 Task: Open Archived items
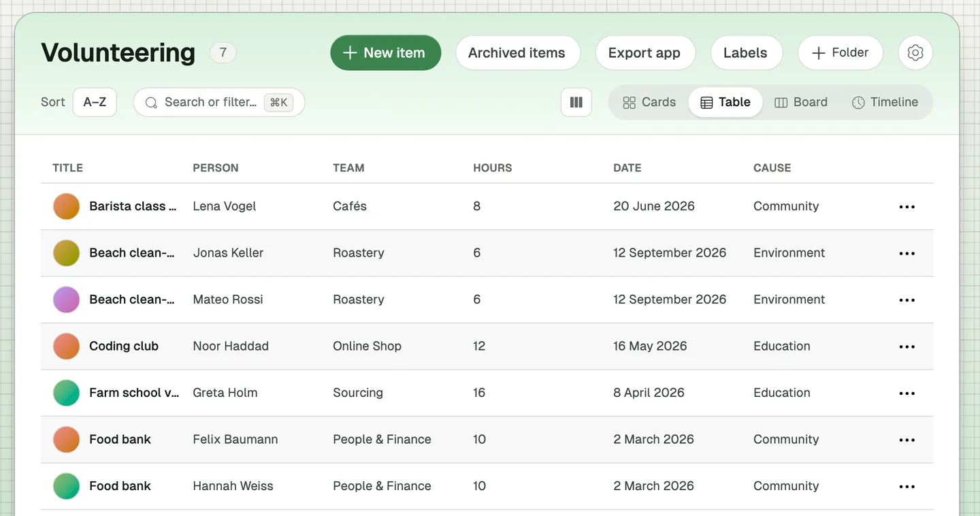pos(517,52)
